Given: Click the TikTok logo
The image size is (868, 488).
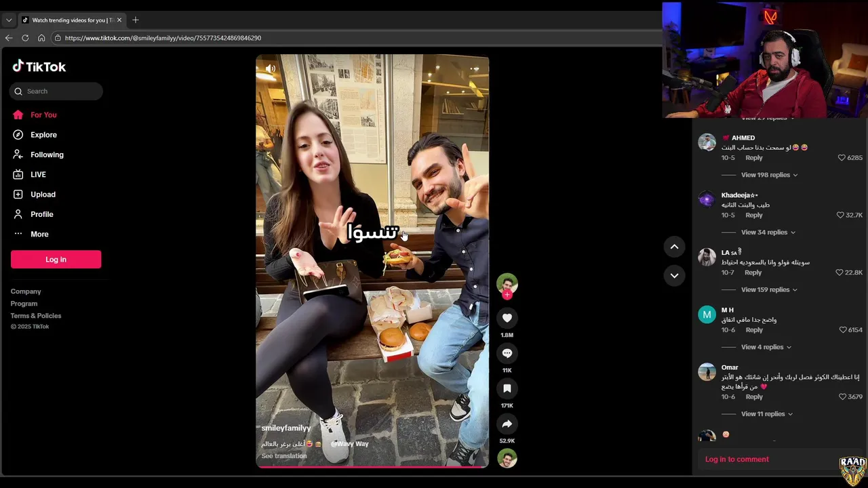Looking at the screenshot, I should (x=39, y=66).
